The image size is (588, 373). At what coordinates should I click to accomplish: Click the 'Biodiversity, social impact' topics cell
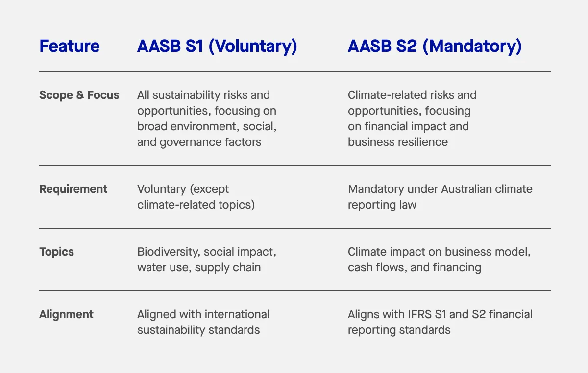tap(207, 259)
